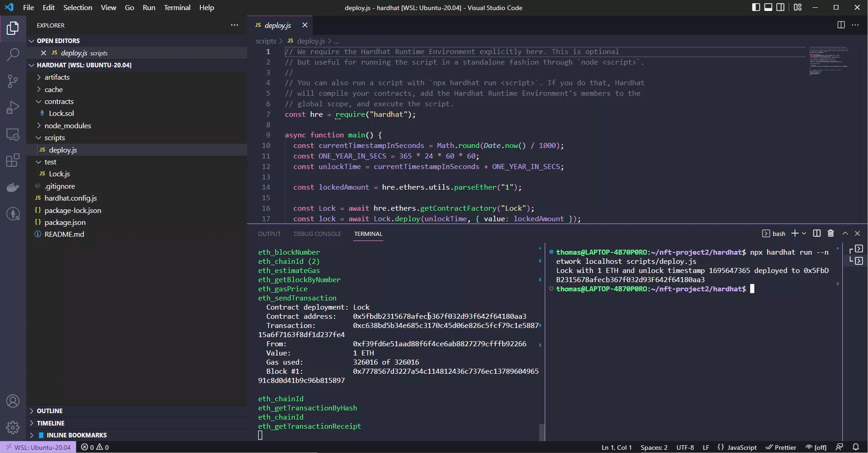Open the Help menu
This screenshot has width=868, height=453.
pos(206,7)
